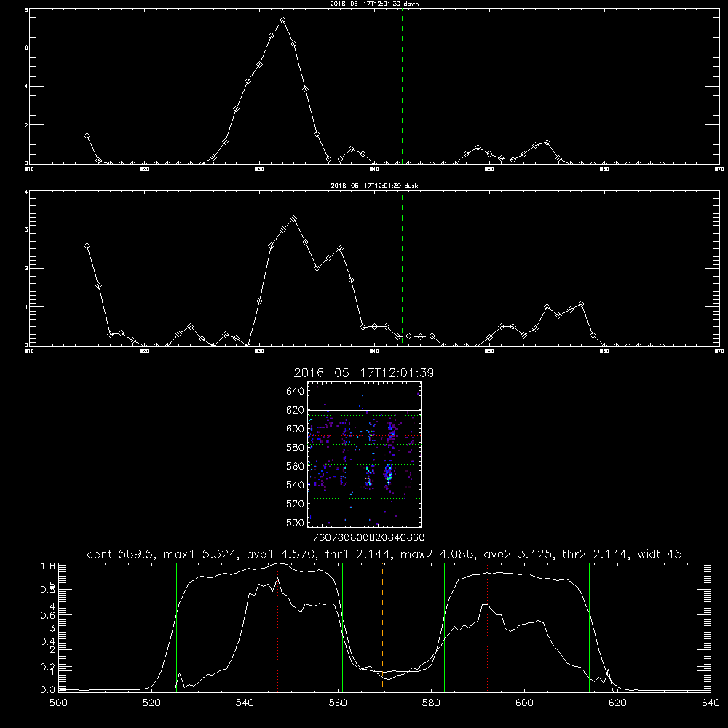
Task: Click the 640 label on the bottom plot x-axis
Action: (x=711, y=703)
